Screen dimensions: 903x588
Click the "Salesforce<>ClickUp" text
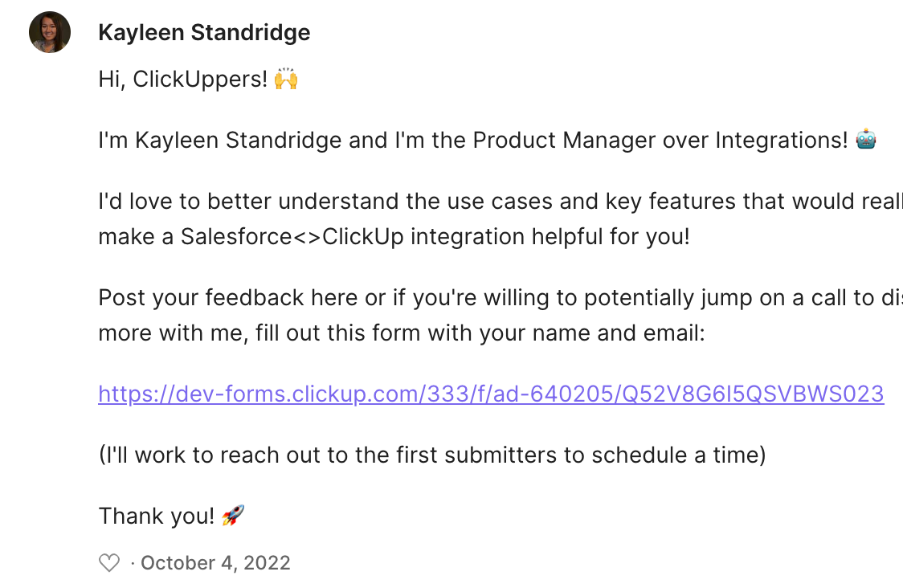292,237
